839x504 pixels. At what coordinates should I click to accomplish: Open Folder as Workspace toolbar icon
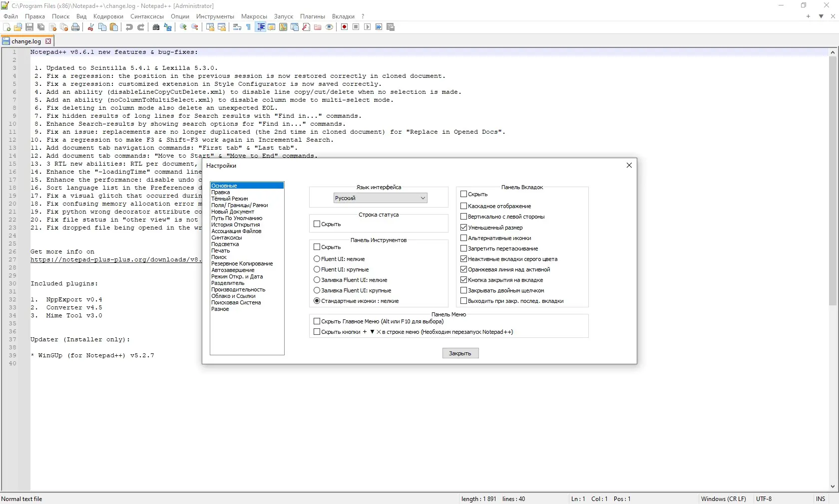(318, 27)
